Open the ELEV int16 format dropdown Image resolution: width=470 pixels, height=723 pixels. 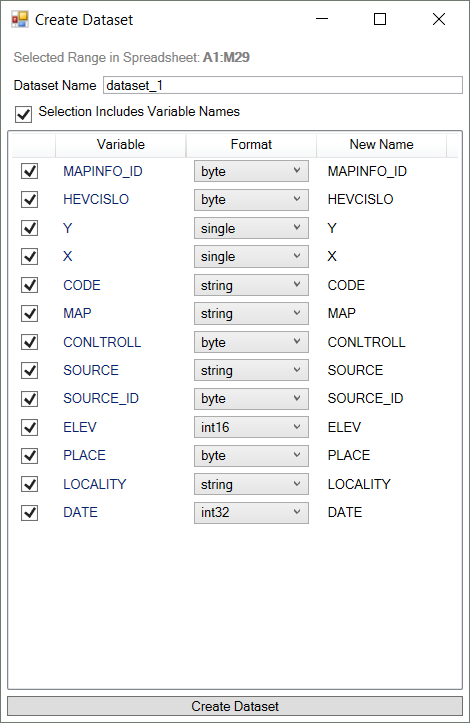251,427
